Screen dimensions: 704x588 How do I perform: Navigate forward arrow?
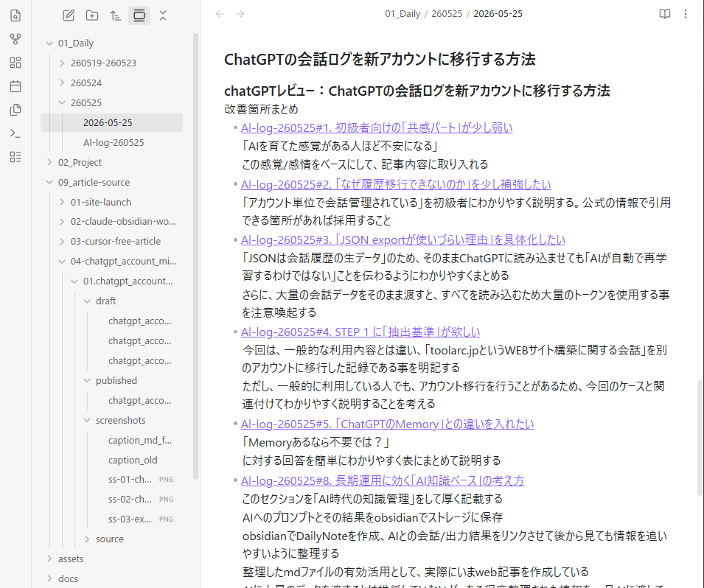click(240, 14)
